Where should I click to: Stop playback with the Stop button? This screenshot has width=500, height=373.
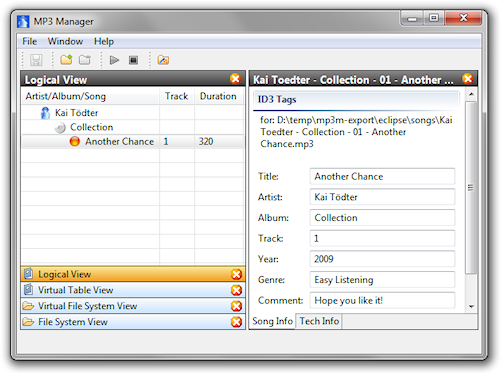(x=133, y=60)
